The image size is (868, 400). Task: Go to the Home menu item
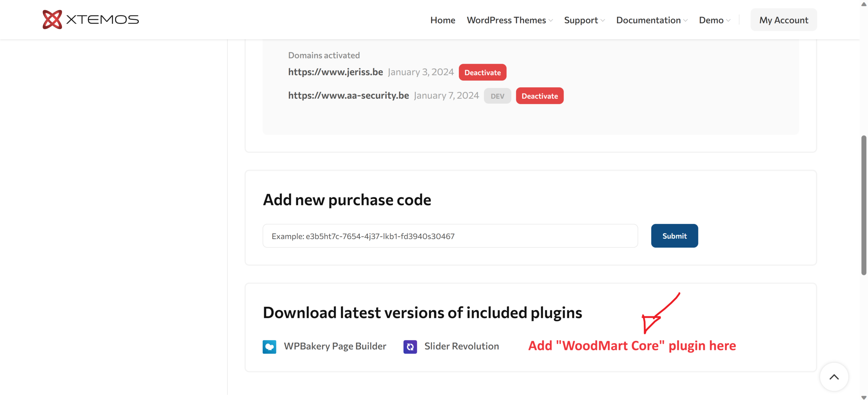tap(442, 20)
